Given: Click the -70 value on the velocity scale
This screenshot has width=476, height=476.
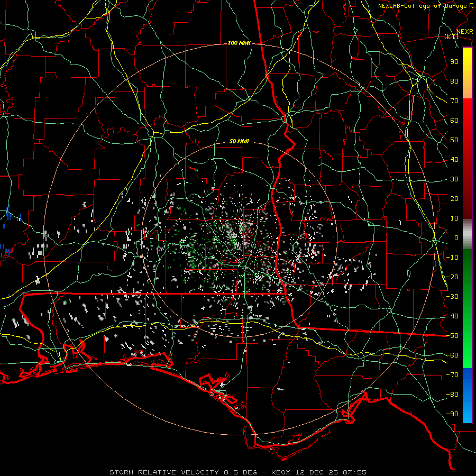Looking at the screenshot, I should click(452, 375).
